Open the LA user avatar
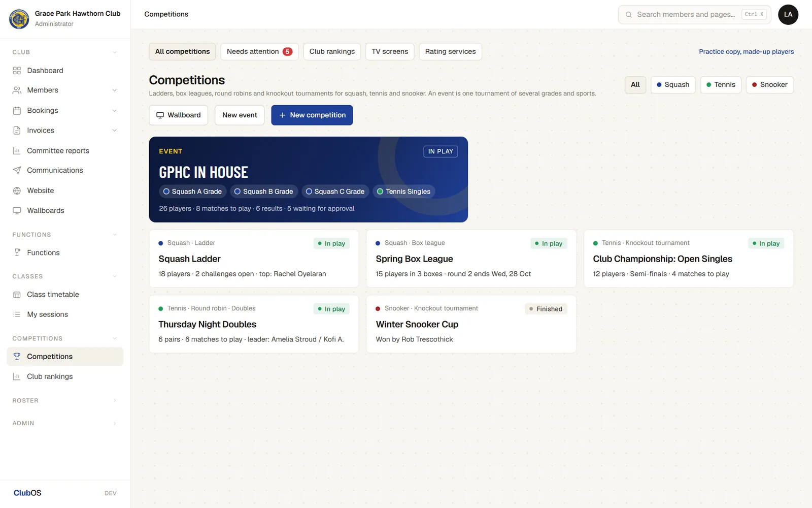The height and width of the screenshot is (508, 812). [x=788, y=15]
